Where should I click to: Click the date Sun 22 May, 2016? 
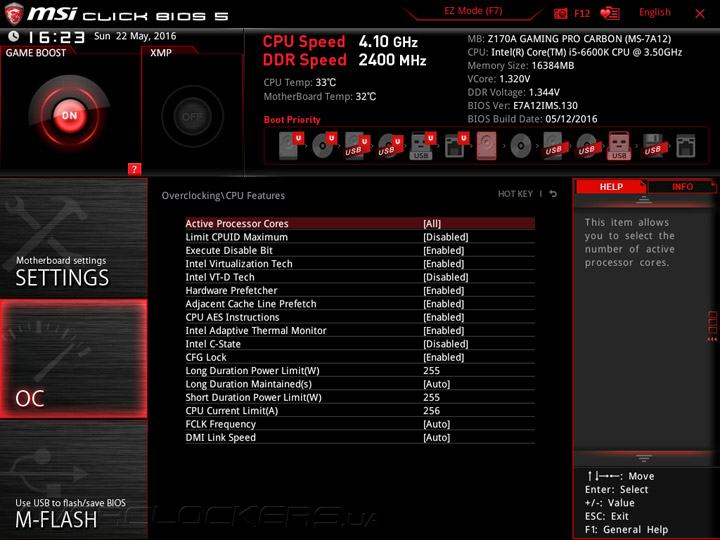coord(135,36)
